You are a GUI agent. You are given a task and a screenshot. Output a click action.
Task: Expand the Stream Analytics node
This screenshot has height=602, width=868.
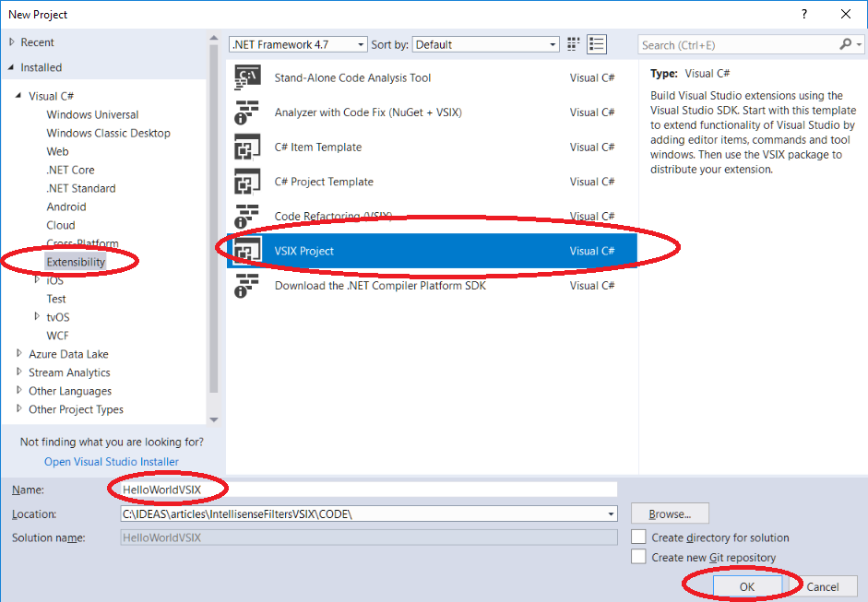coord(19,372)
